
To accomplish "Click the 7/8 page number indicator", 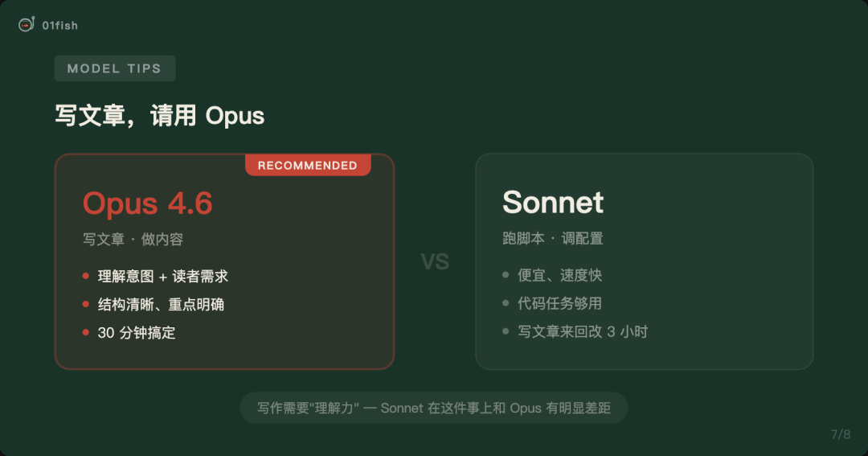I will 841,434.
